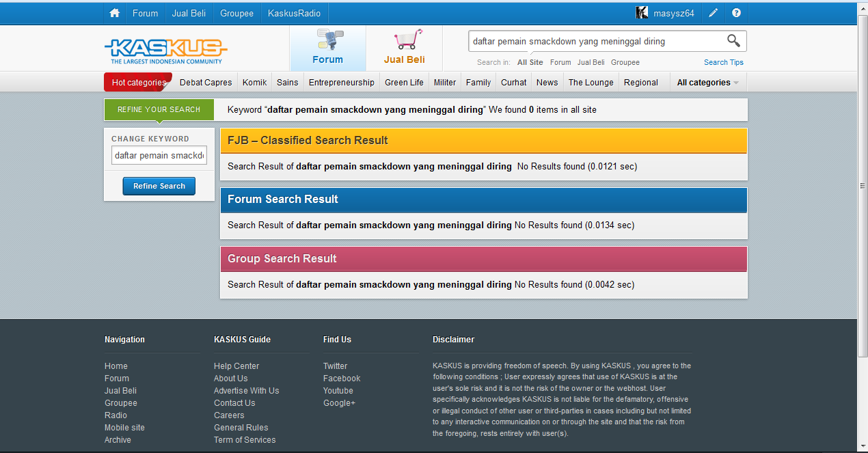Click the main search text field

596,41
